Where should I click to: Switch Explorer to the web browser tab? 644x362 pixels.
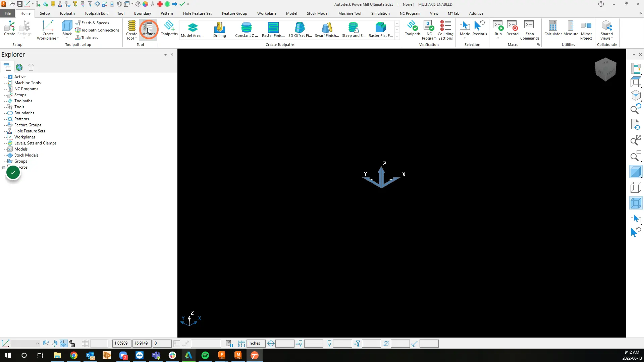point(19,67)
